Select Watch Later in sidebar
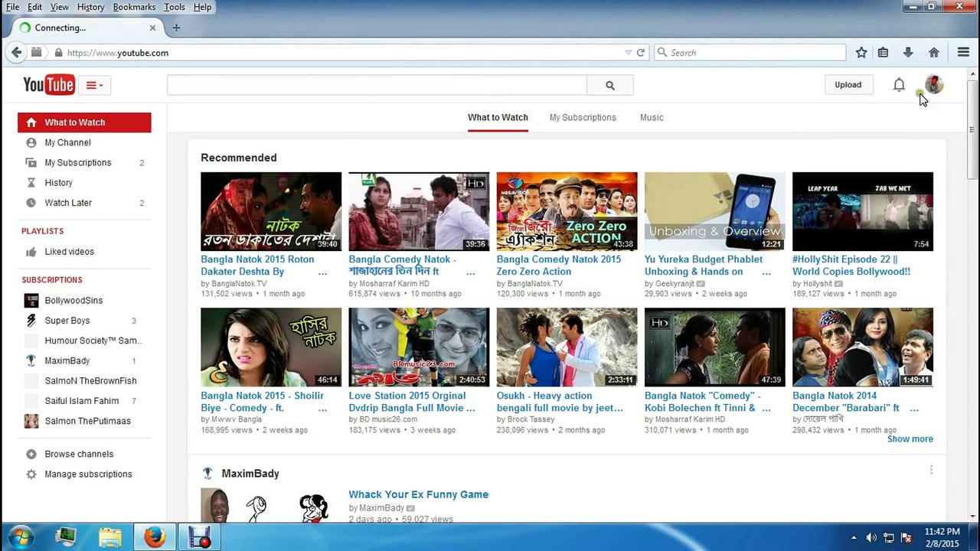Viewport: 980px width, 551px height. [68, 203]
